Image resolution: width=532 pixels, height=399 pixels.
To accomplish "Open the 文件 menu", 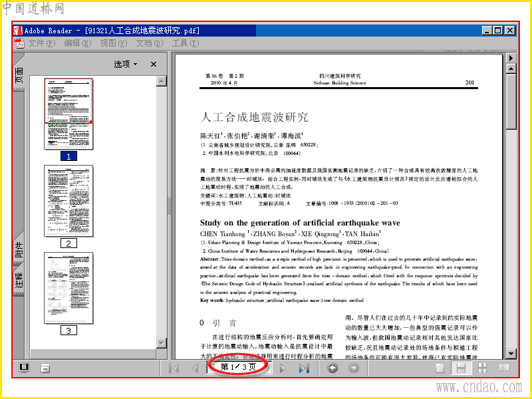I will (x=41, y=43).
